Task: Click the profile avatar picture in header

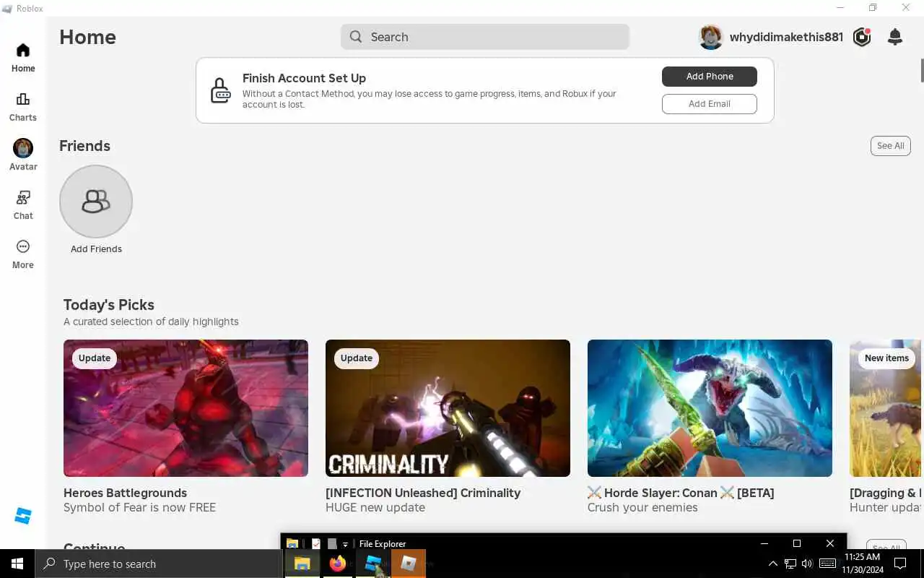Action: (711, 37)
